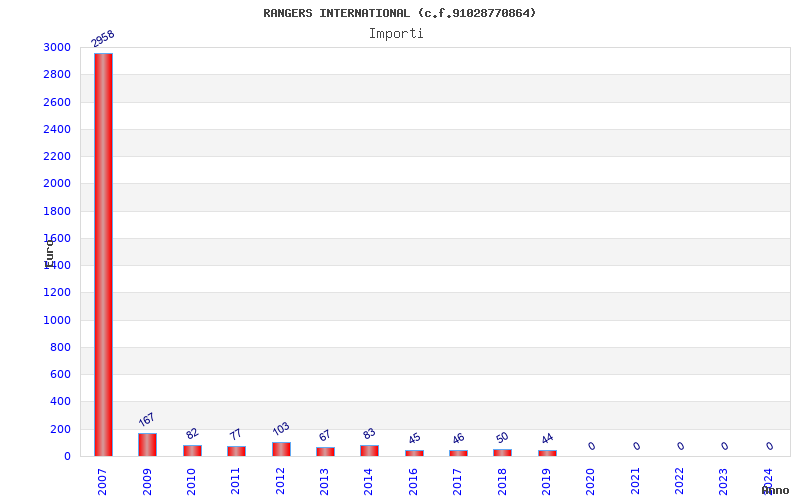Click the 67 value label
This screenshot has height=500, width=800.
tap(324, 435)
